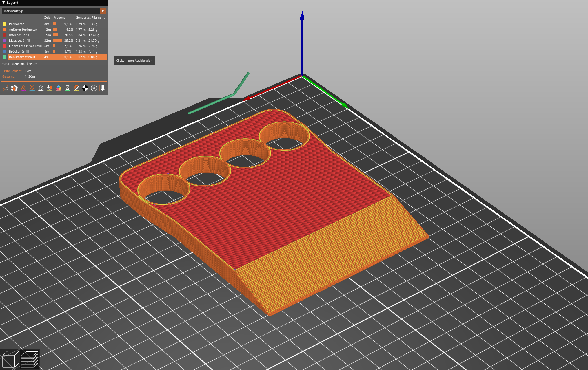Toggle tool change markers
Screen dimensions: 588x370
[50, 88]
